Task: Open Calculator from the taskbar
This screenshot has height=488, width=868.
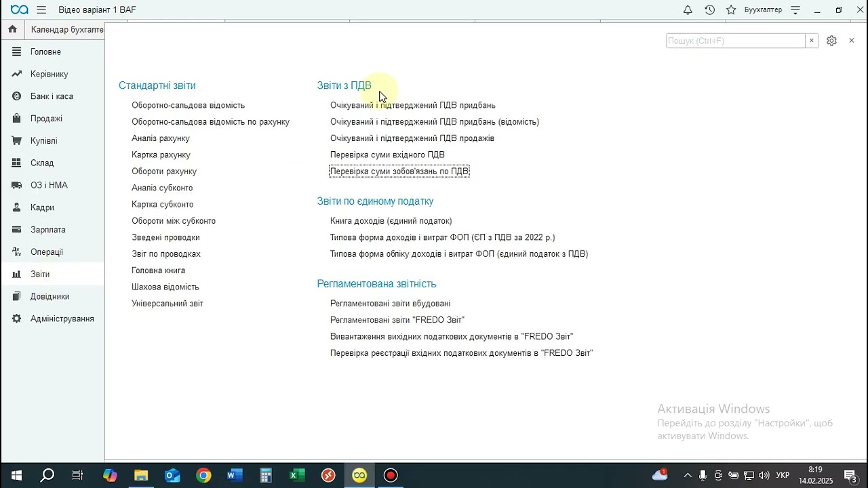Action: point(266,475)
